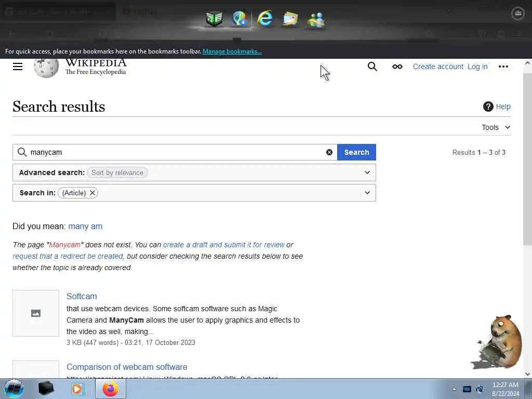532x399 pixels.
Task: Open Comparison of webcam software result
Action: pos(127,367)
